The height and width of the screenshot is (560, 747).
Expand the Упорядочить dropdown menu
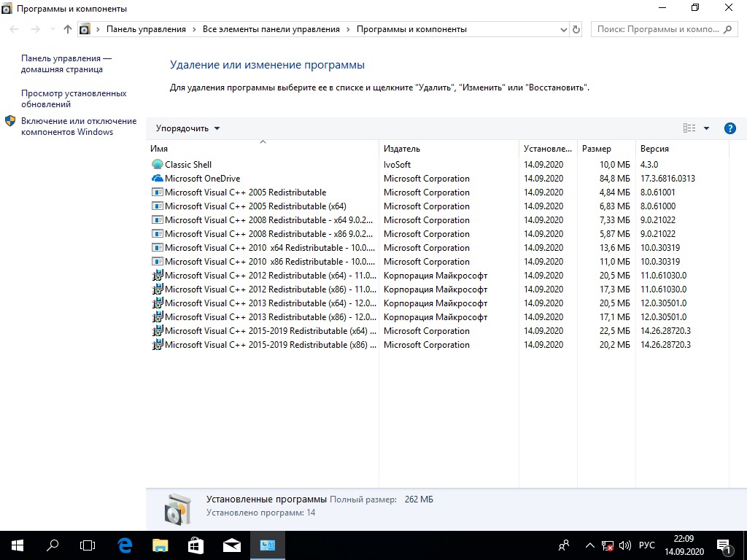tap(187, 128)
